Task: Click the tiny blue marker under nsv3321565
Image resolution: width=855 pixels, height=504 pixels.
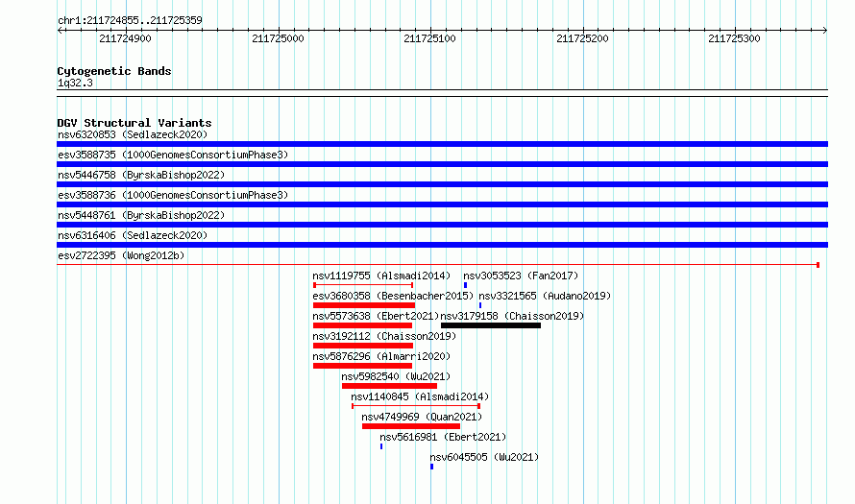Action: pyautogui.click(x=479, y=305)
